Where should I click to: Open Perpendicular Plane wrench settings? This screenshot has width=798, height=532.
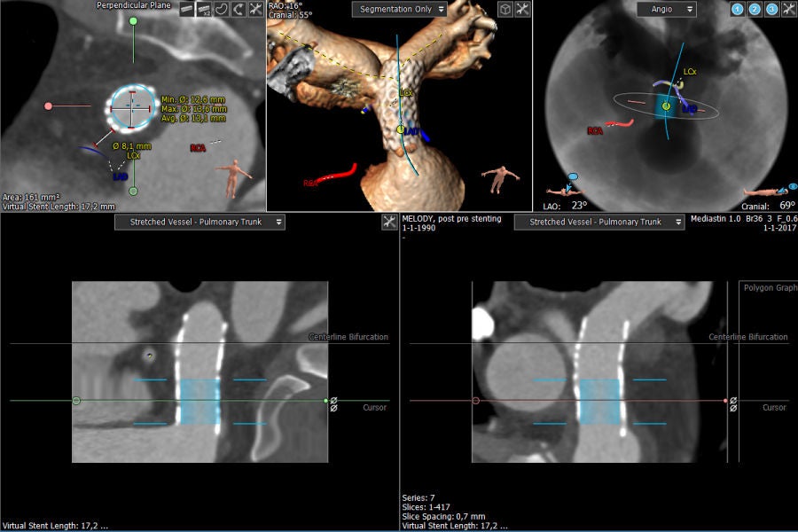tap(255, 9)
